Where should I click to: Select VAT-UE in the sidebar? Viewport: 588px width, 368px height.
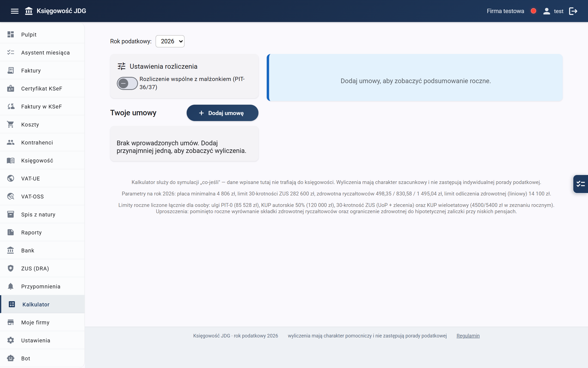[x=42, y=179]
